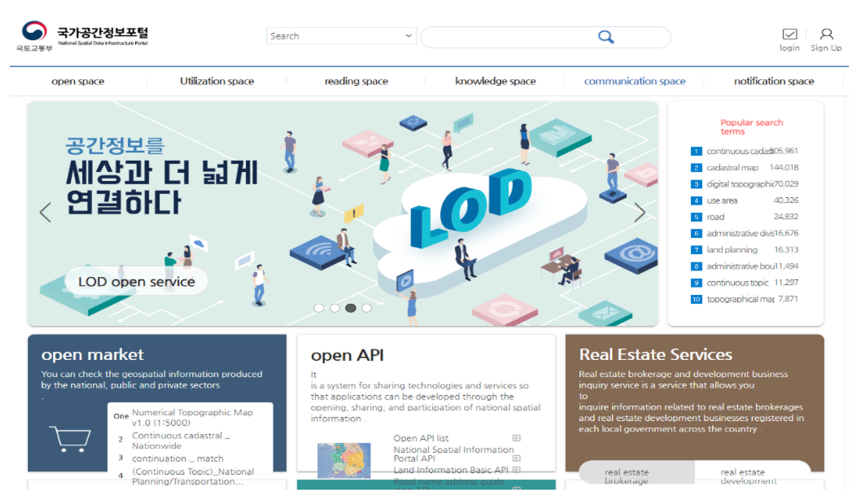Viewport: 863px width, 504px height.
Task: Click the LOD open service button
Action: [136, 282]
